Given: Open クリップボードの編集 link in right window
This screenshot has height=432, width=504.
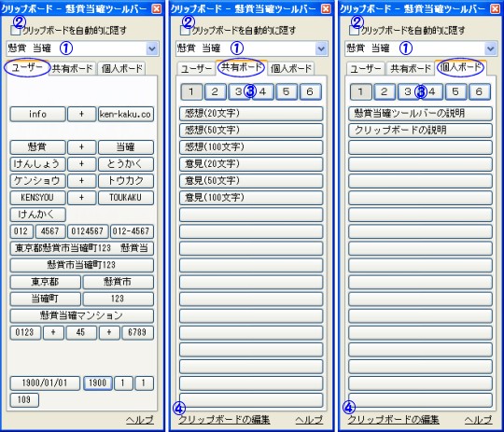Looking at the screenshot, I should tap(394, 420).
